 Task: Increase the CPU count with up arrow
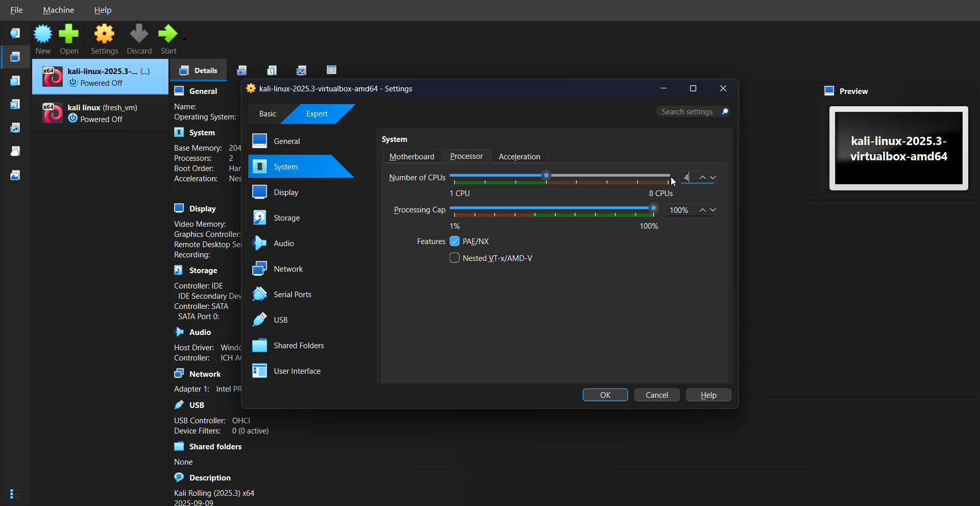pos(702,178)
